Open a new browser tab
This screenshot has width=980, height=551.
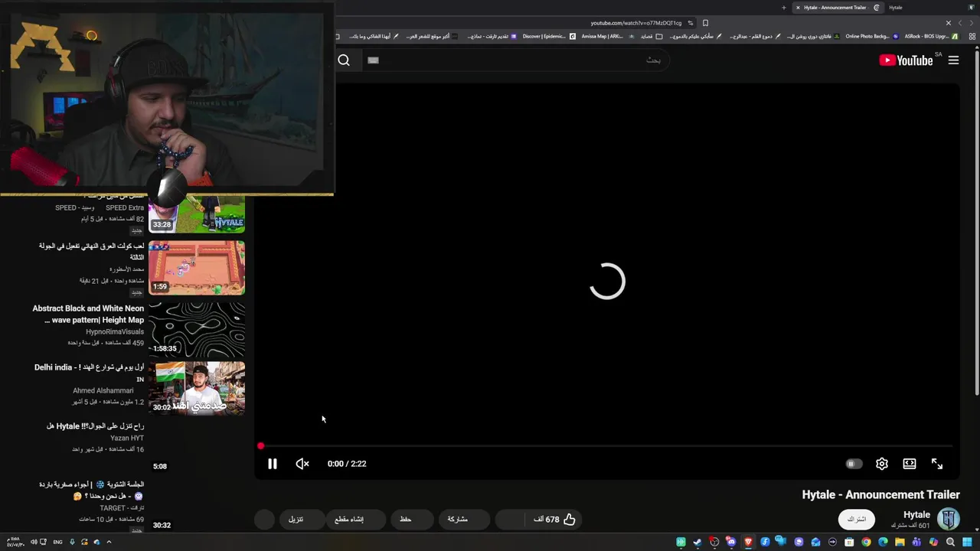pos(783,8)
